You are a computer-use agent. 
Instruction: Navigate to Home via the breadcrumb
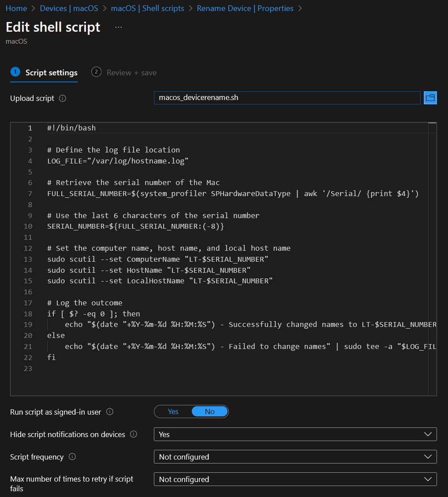click(x=16, y=8)
